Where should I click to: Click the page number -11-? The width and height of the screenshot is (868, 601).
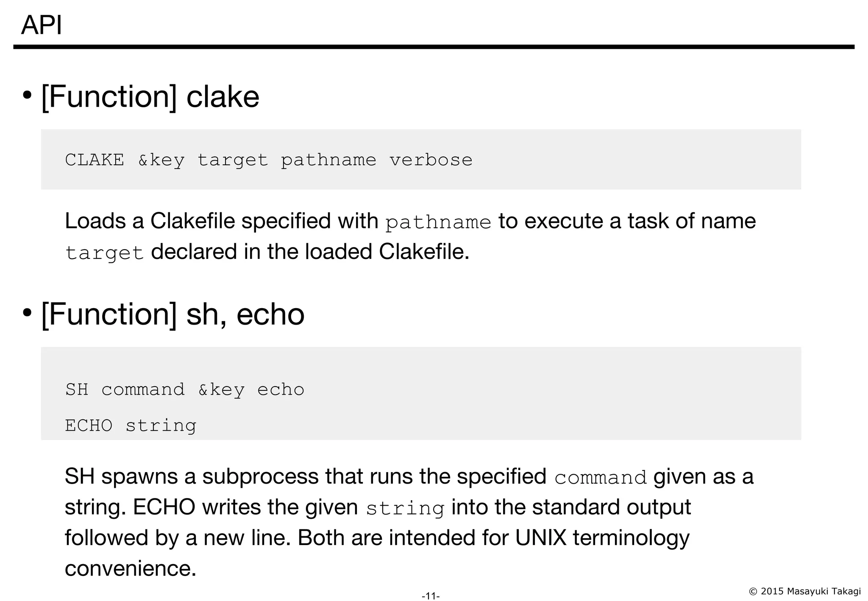coord(431,596)
